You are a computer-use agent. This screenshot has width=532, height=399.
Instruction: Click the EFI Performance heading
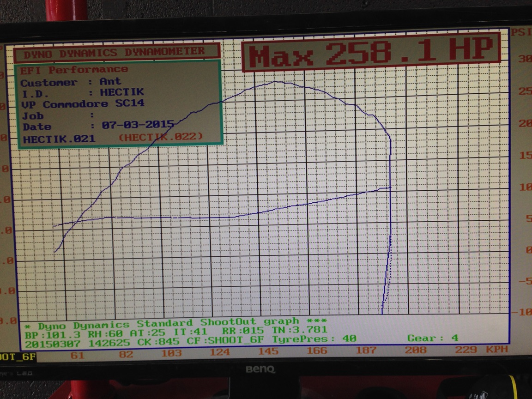(74, 70)
